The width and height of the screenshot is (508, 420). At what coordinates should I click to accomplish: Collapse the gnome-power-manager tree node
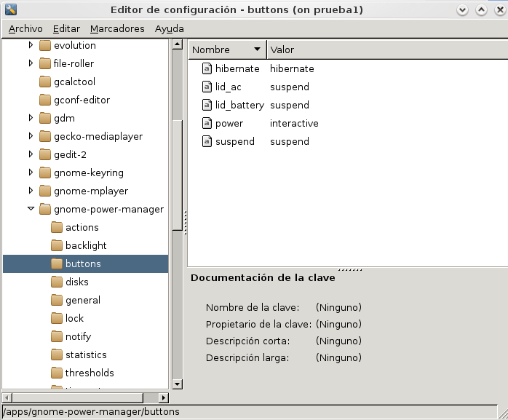[31, 209]
